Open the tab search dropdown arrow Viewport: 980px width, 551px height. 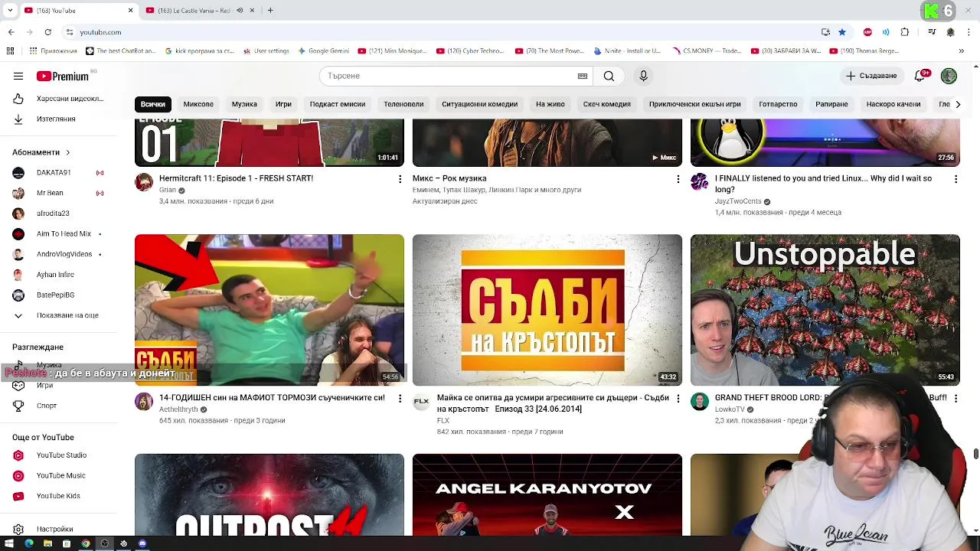click(x=10, y=11)
